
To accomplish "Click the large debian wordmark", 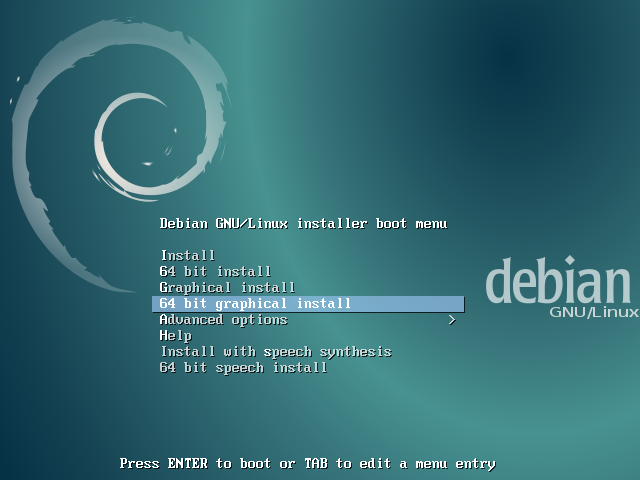I will [x=559, y=281].
